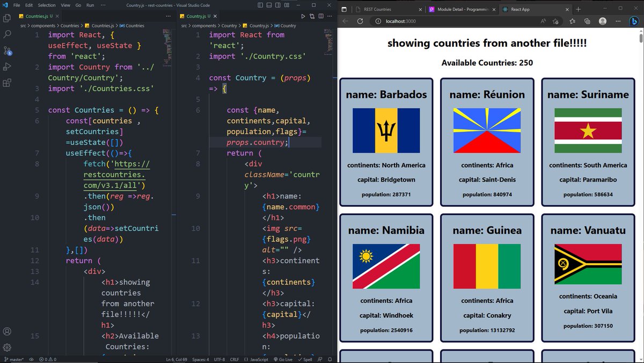Open the View menu in VS Code
The height and width of the screenshot is (363, 644).
click(65, 5)
